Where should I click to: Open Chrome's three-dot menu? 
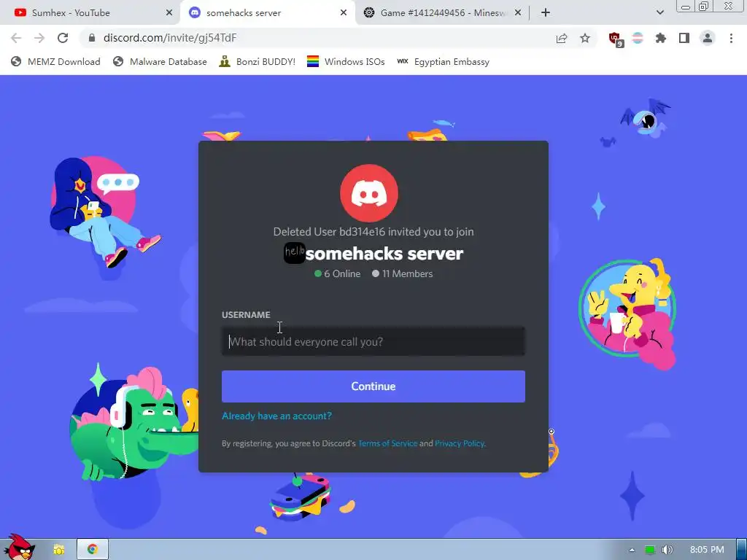(731, 38)
